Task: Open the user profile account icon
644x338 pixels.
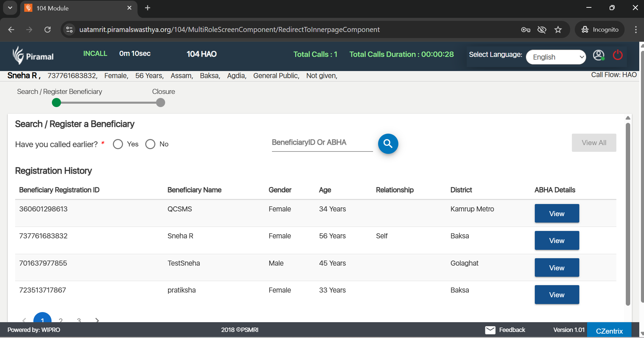Action: [x=599, y=55]
